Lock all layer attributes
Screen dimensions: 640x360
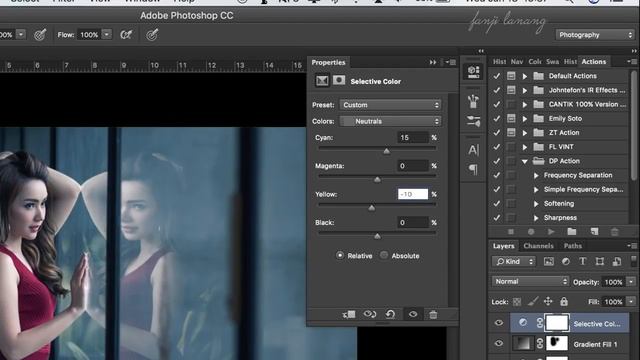click(564, 301)
